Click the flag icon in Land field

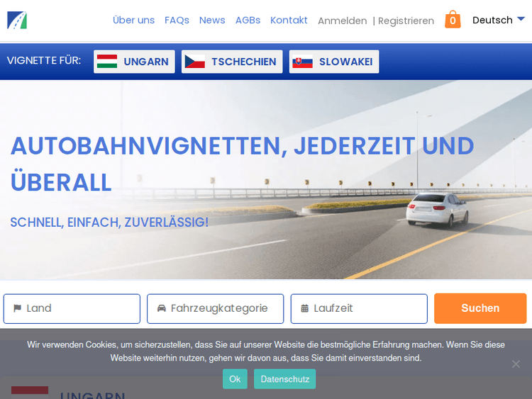(x=17, y=308)
